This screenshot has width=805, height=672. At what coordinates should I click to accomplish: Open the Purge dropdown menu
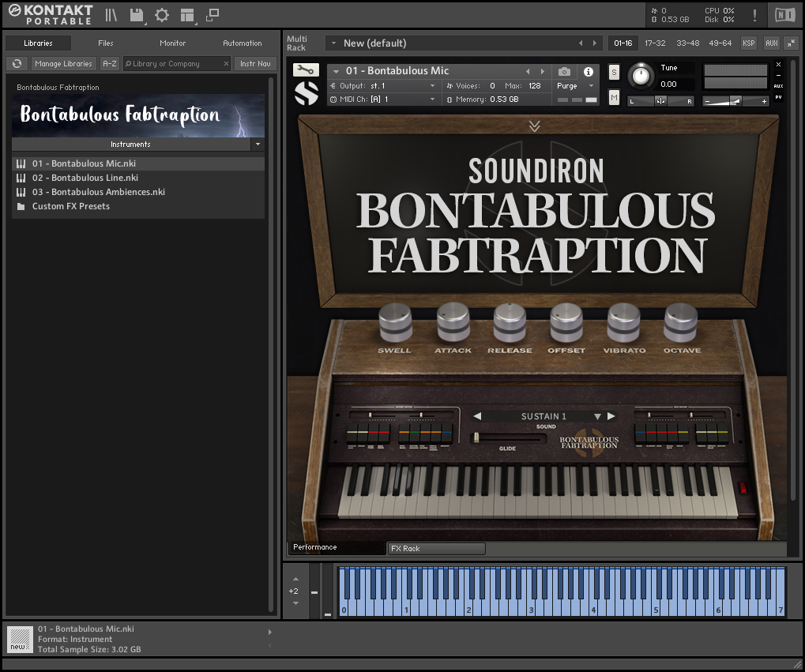coord(592,86)
